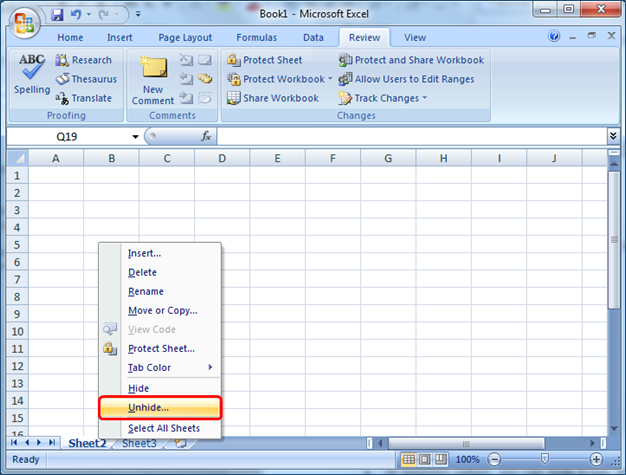626x475 pixels.
Task: Click the 100% zoom level button
Action: tap(468, 459)
